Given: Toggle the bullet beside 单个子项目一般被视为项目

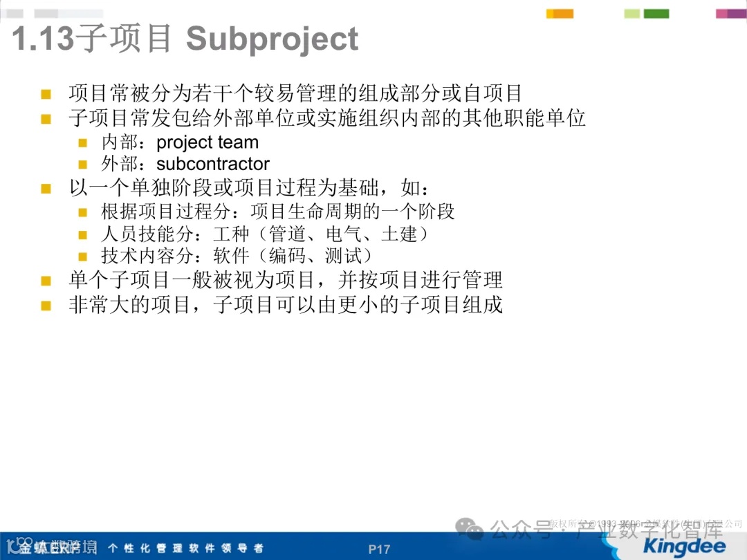Looking at the screenshot, I should [x=47, y=280].
